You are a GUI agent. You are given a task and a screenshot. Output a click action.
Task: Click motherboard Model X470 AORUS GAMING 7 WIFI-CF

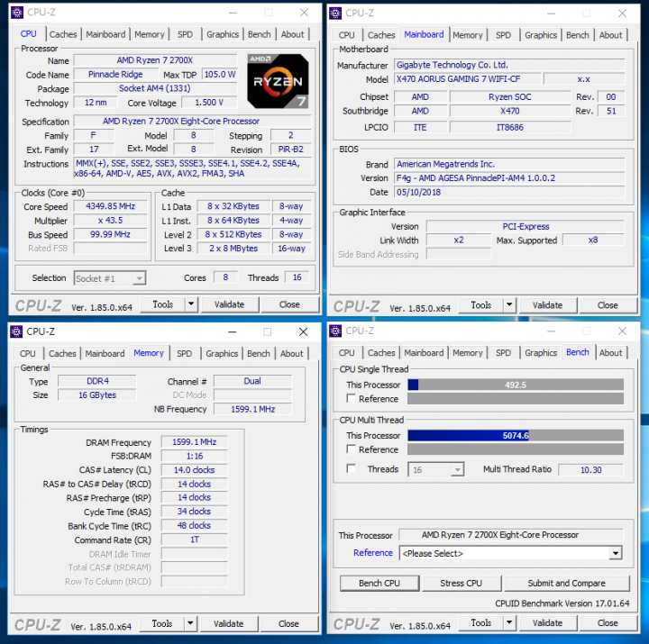tap(467, 79)
